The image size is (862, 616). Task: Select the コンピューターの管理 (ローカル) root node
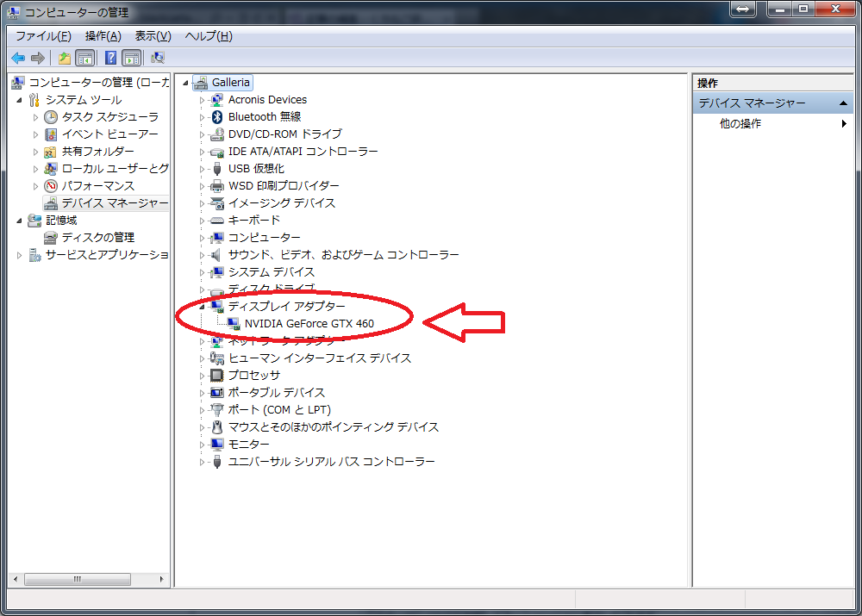(x=99, y=83)
